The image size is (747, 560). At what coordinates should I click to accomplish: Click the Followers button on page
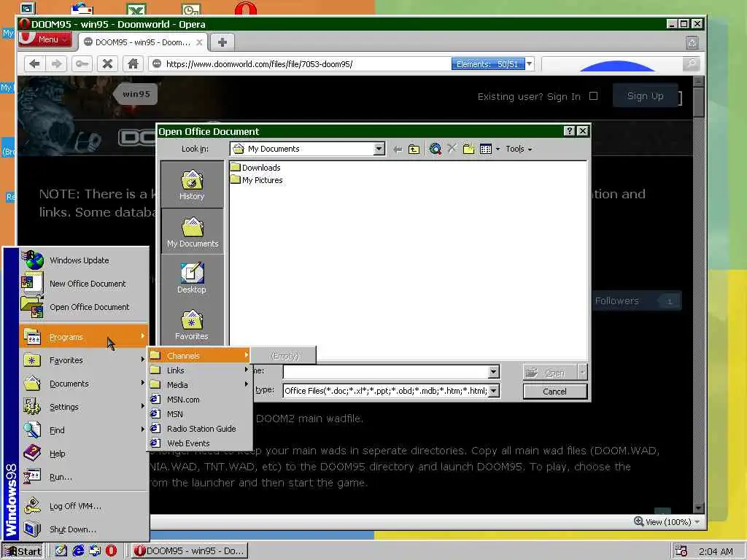(636, 301)
